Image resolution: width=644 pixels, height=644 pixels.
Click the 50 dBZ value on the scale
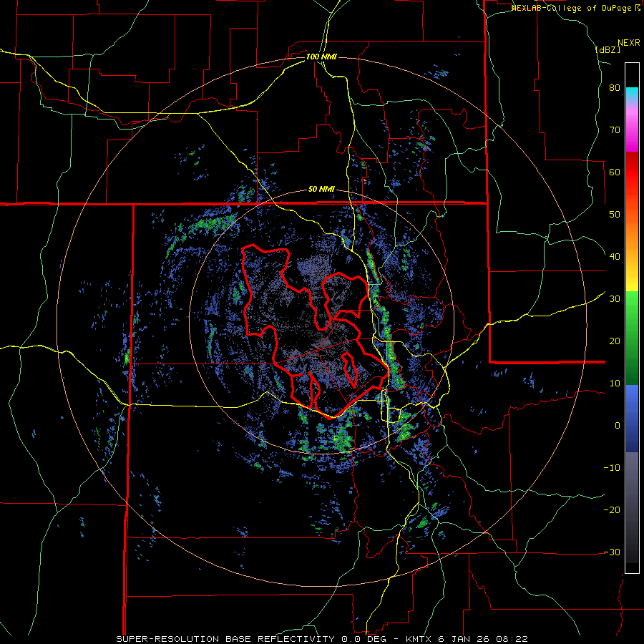[615, 215]
